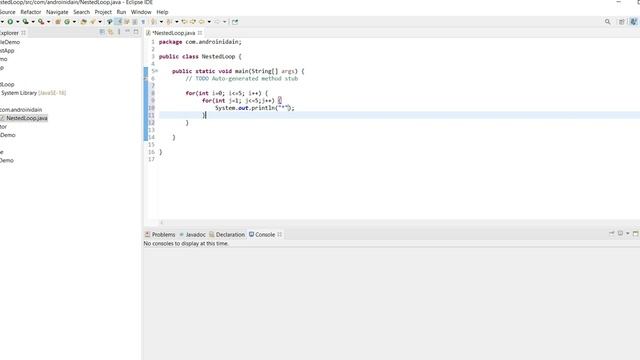Minimize the Package Explorer panel
Viewport: 640px width, 360px height.
coord(127,32)
